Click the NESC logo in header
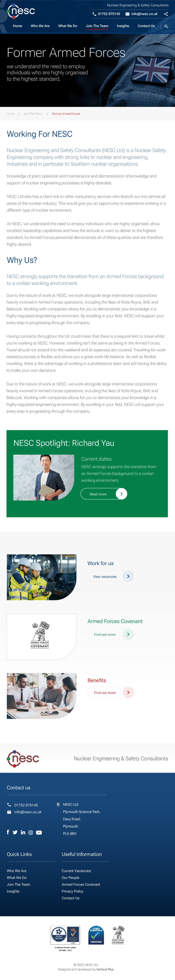The width and height of the screenshot is (175, 980). pyautogui.click(x=21, y=11)
